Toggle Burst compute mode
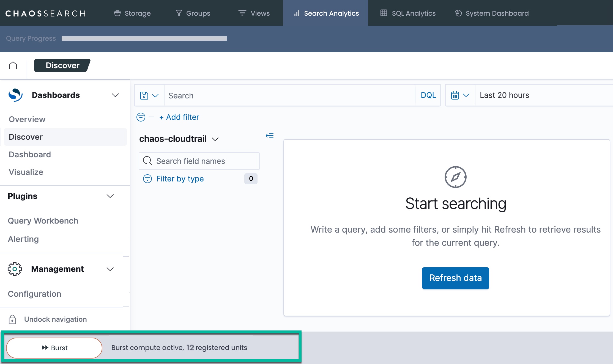The width and height of the screenshot is (613, 364). point(54,348)
